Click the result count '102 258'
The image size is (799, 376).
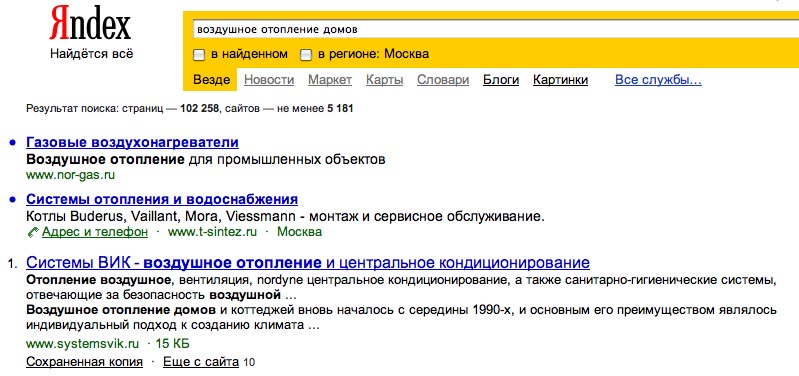200,109
